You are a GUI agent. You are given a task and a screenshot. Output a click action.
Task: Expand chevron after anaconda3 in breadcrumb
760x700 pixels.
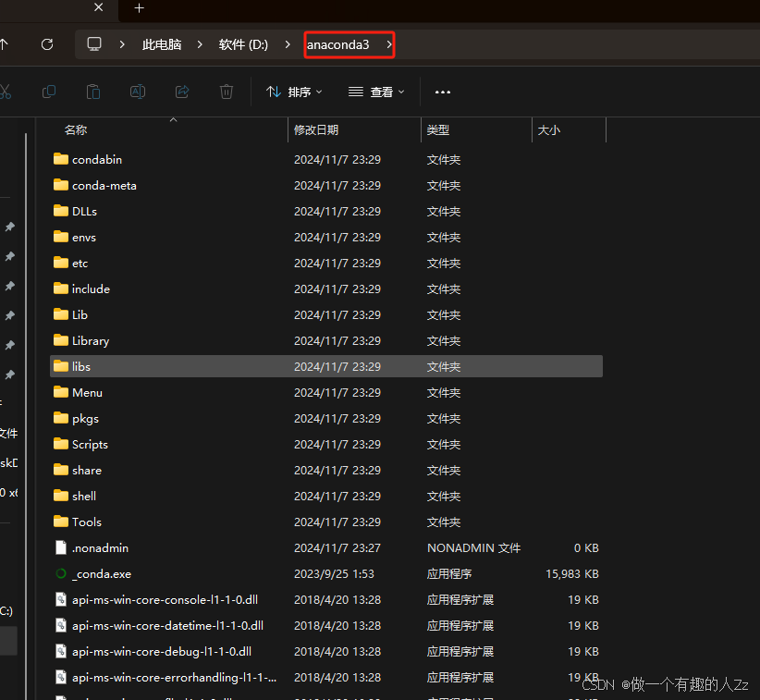[x=388, y=44]
